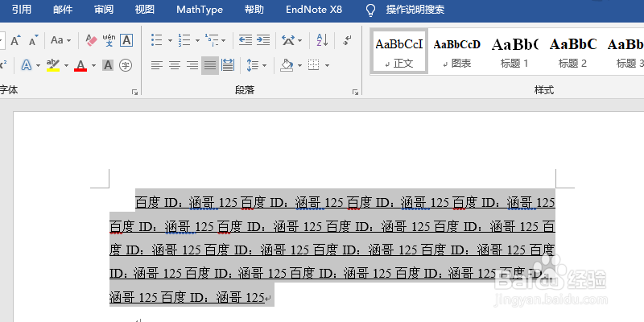Switch to the 邮件 tab
Image resolution: width=644 pixels, height=322 pixels.
click(63, 10)
